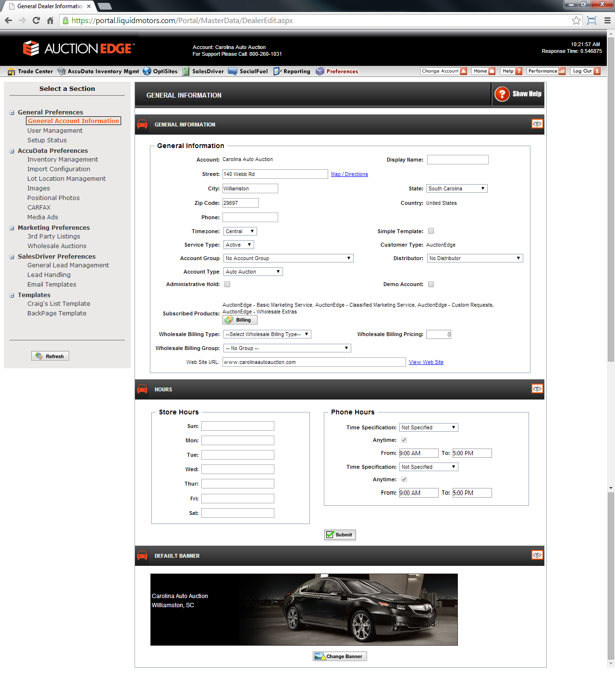
Task: Click the Performance chart icon
Action: point(562,71)
